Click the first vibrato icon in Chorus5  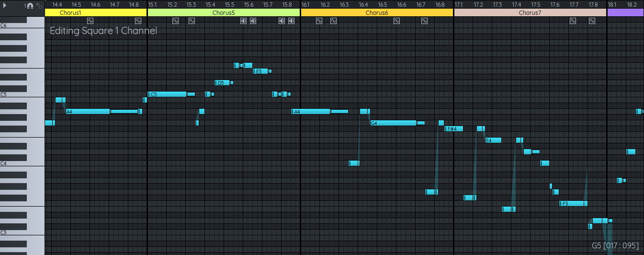tap(175, 21)
